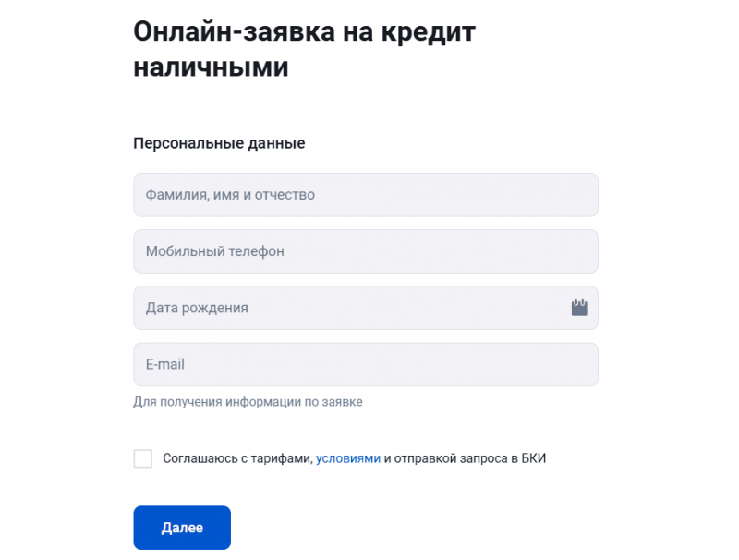
Task: Select the Мобильный телефон input
Action: (366, 250)
